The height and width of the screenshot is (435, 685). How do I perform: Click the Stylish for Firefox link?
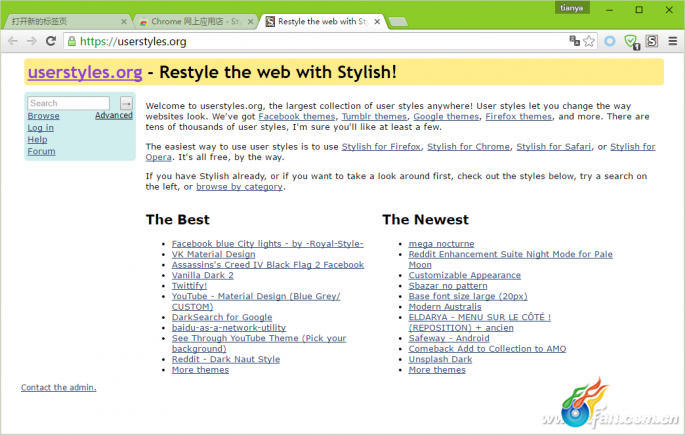[381, 147]
